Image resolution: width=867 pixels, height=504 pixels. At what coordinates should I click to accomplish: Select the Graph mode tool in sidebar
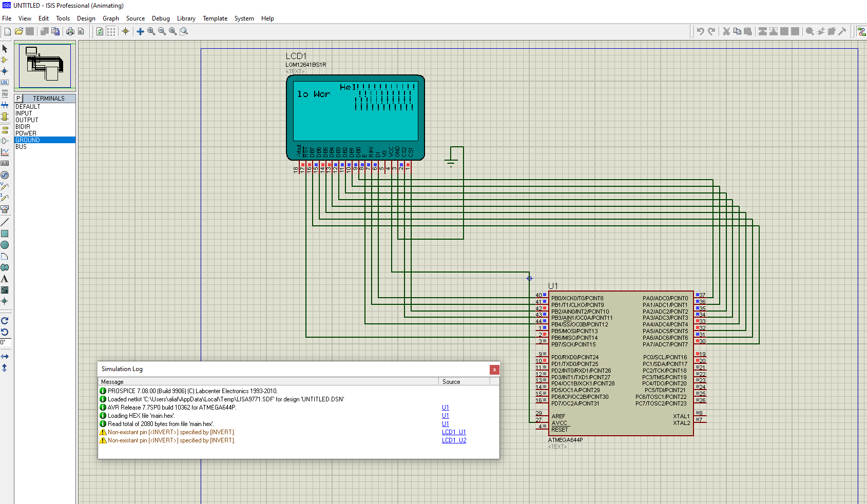(x=5, y=152)
